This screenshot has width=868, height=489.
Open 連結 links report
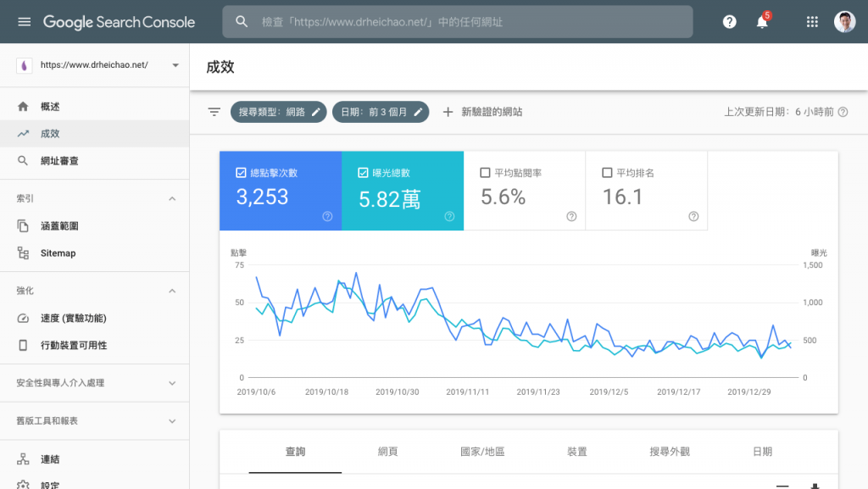click(94, 459)
